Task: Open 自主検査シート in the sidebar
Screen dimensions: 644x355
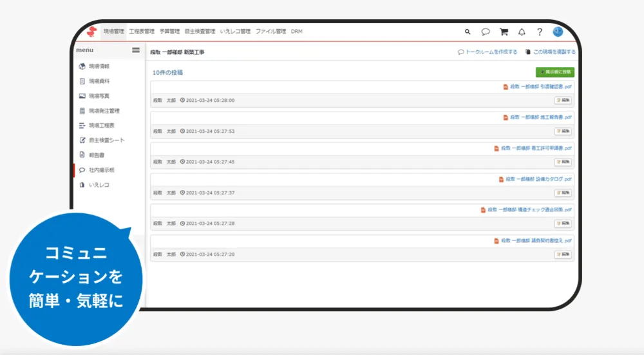Action: point(106,140)
